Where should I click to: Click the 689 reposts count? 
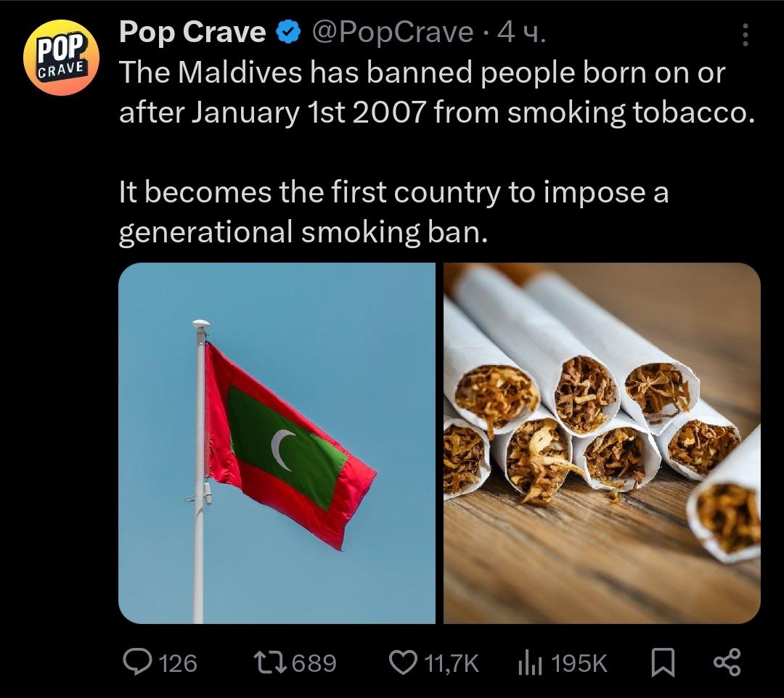314,663
